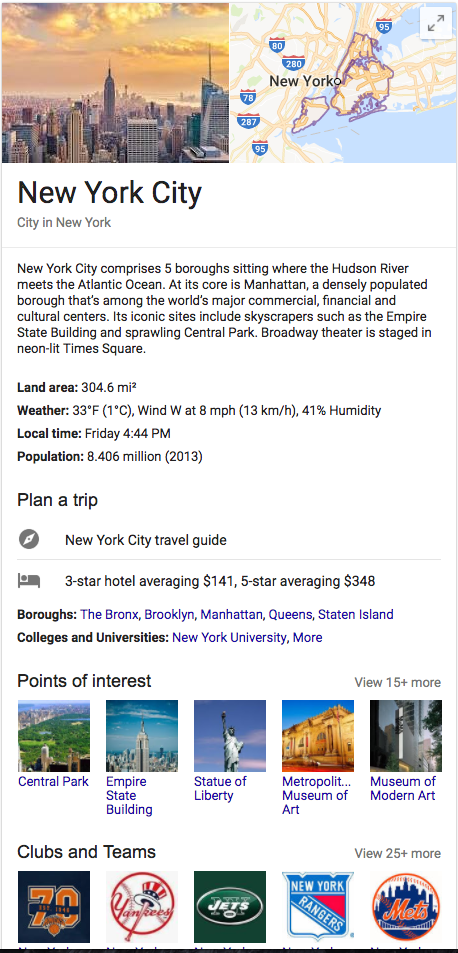Click the Central Park thumbnail image
This screenshot has width=458, height=953.
(x=53, y=735)
